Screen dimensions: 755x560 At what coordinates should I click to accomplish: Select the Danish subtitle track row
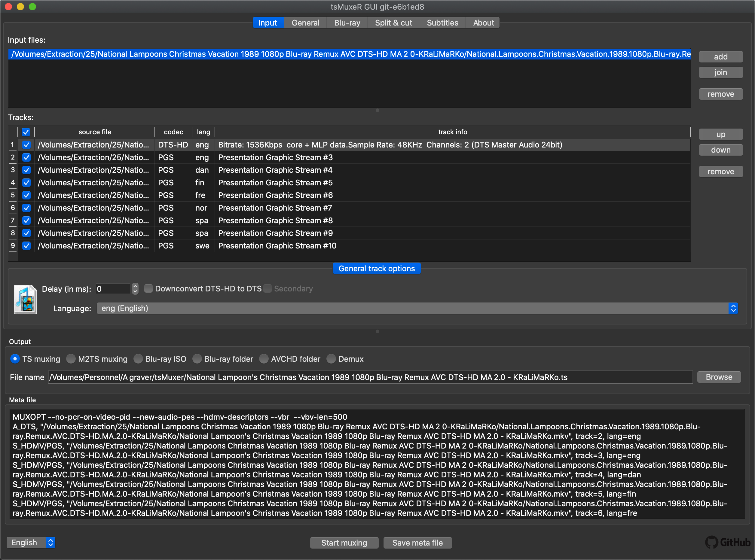point(275,170)
